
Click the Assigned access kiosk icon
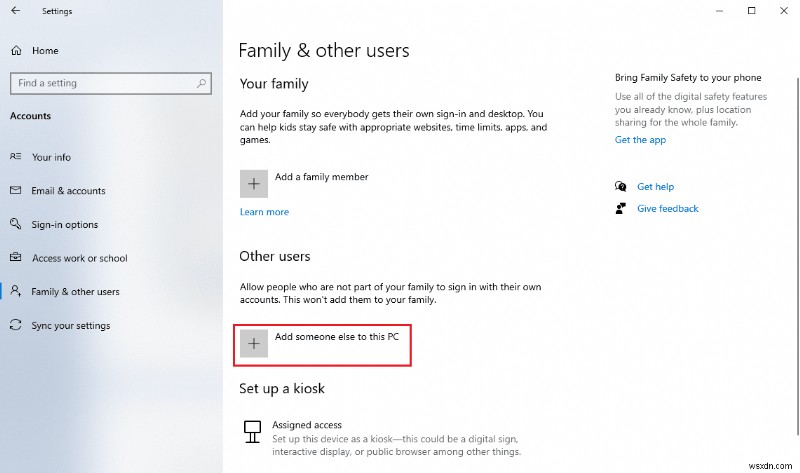[x=254, y=431]
